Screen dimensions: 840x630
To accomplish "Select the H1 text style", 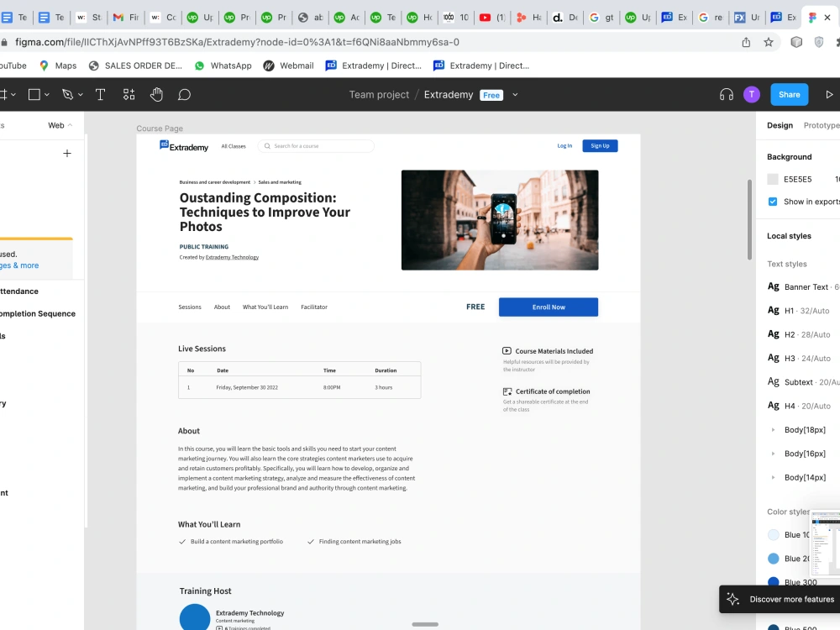I will coord(798,310).
